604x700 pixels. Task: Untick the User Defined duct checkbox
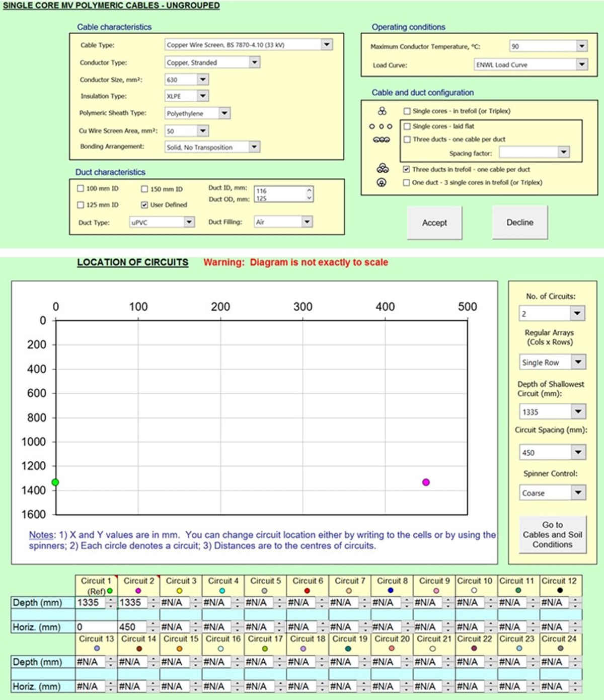coord(144,205)
